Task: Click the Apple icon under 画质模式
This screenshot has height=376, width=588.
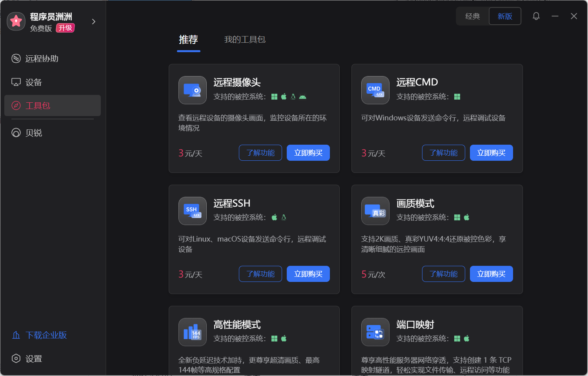Action: 467,217
